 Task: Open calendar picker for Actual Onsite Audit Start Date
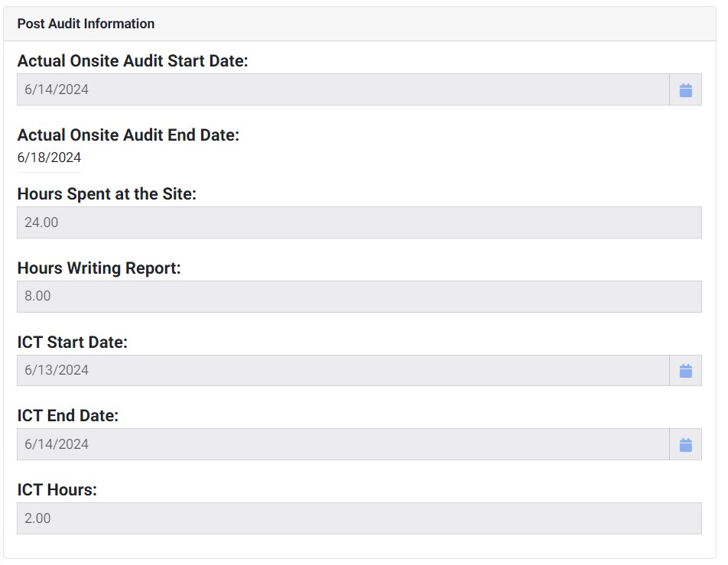685,90
